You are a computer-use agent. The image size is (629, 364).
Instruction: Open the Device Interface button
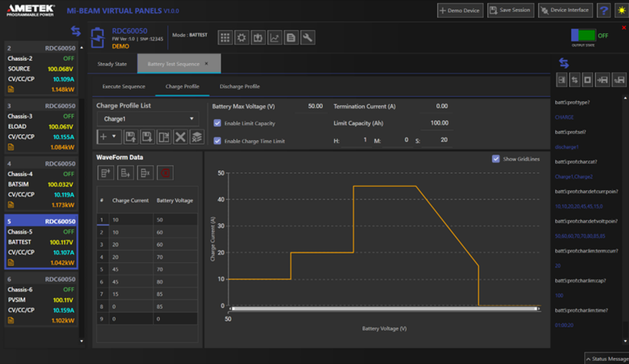coord(565,10)
